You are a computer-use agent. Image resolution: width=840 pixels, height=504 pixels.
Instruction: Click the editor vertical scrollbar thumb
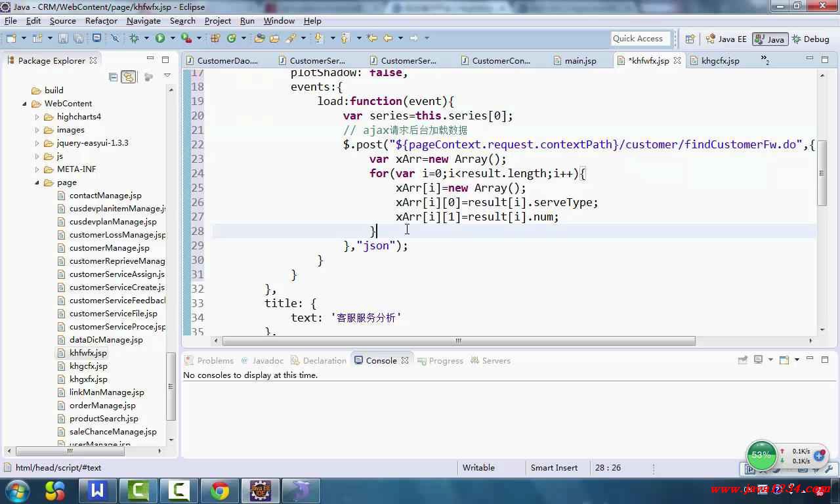(x=822, y=173)
